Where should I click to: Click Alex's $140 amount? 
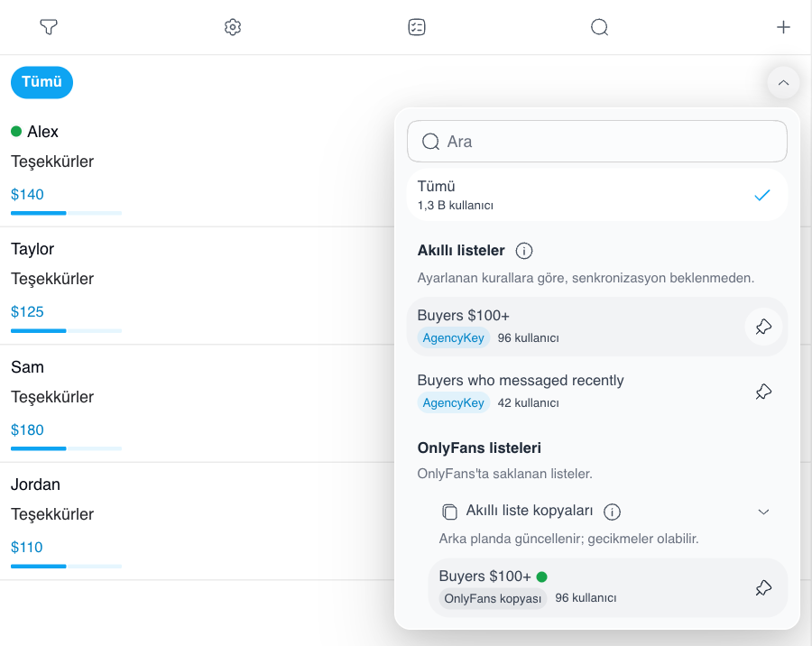click(27, 195)
